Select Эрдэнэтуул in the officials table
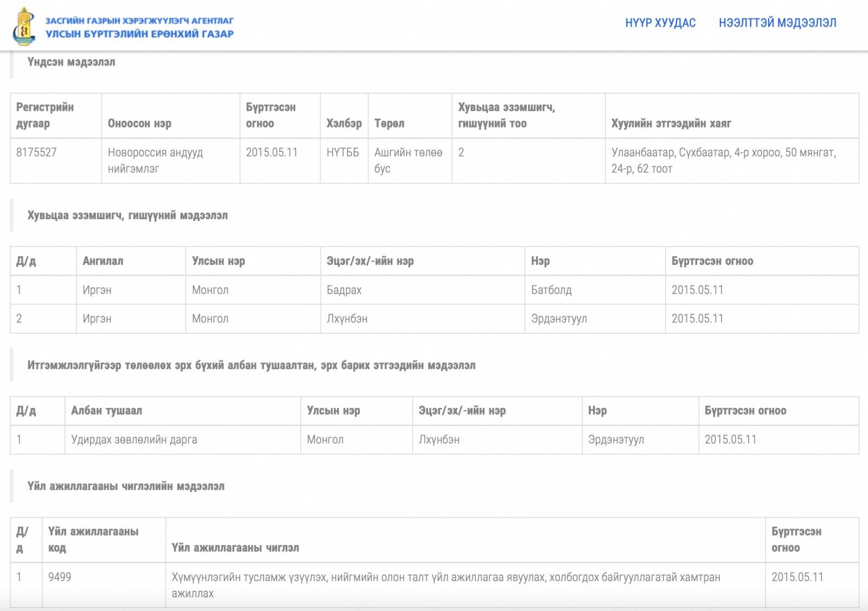868x611 pixels. point(640,440)
